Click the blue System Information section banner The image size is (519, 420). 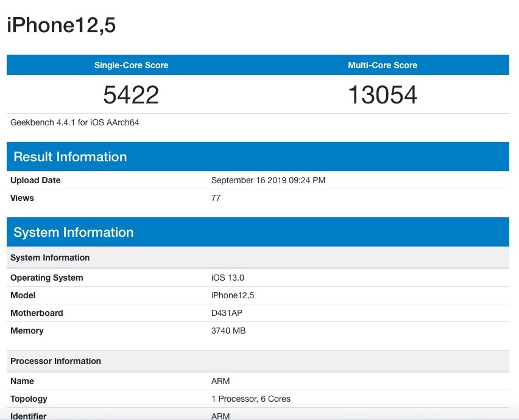click(x=73, y=232)
